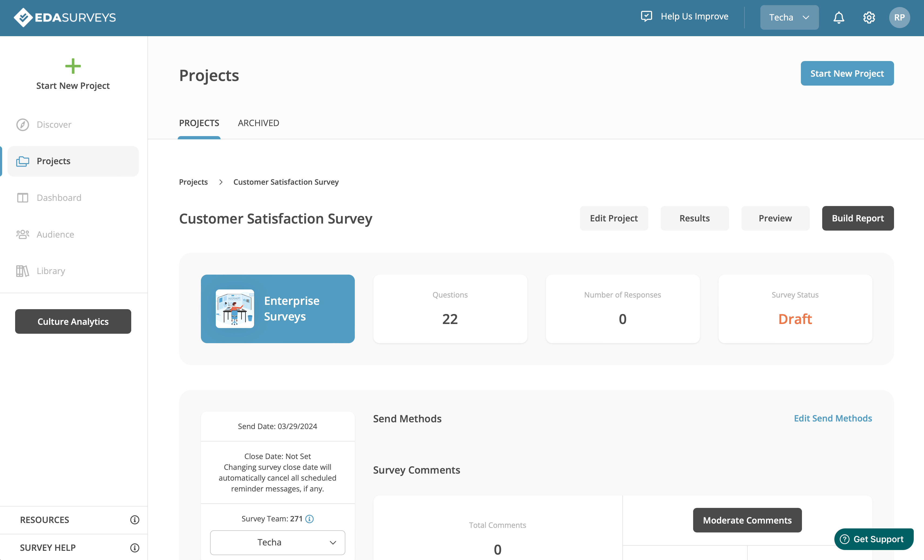Screen dimensions: 924x560
Task: Click the Send Date 03/29/2024 text
Action: tap(278, 426)
